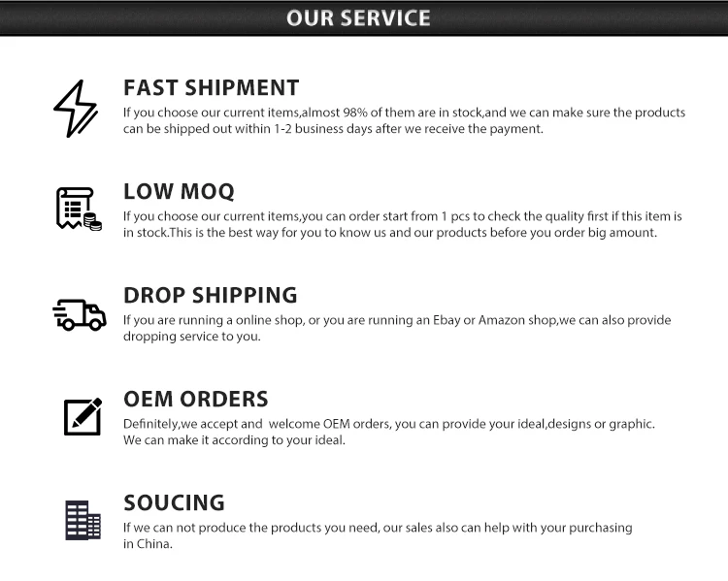The image size is (728, 581).
Task: Click the line welcoming OEM orders
Action: coord(388,424)
